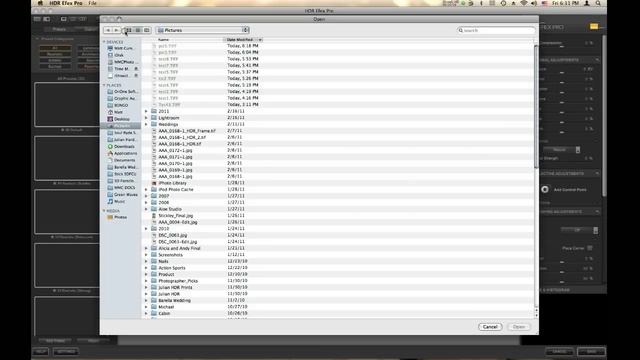Select the 2011 folder icon
640x360 pixels.
[154, 111]
